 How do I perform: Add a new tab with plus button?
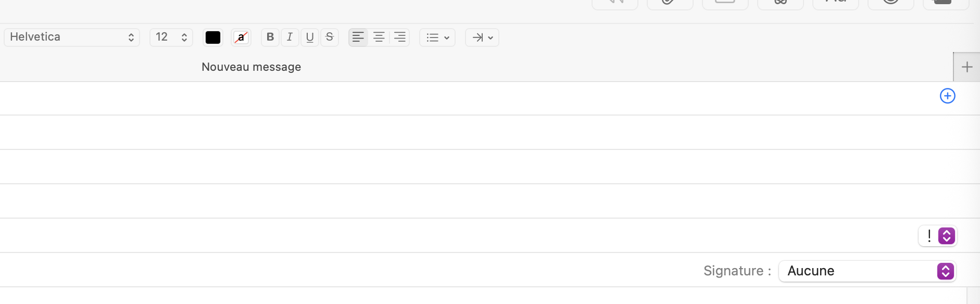pos(967,67)
